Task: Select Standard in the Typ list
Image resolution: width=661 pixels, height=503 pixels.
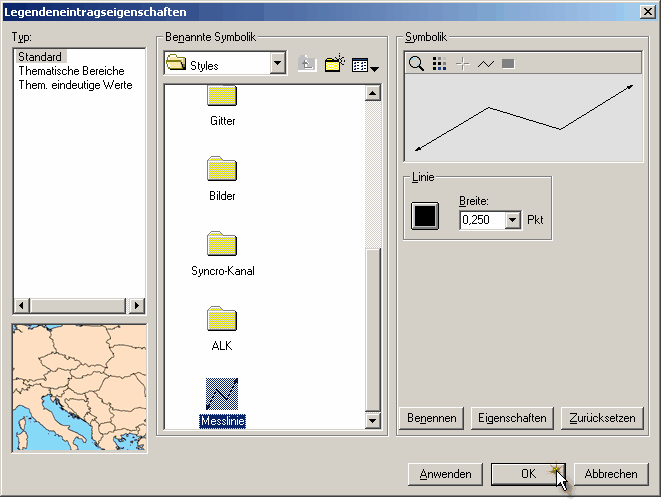Action: (40, 57)
